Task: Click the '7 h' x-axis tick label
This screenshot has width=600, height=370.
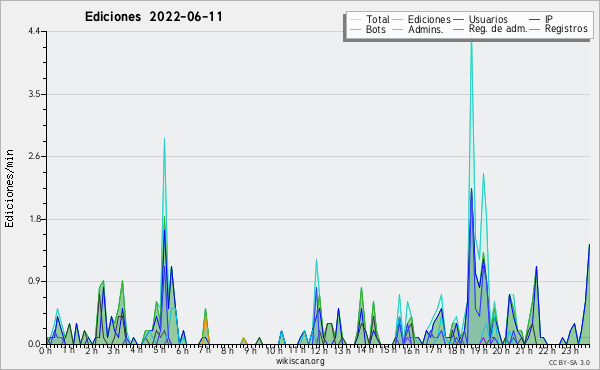Action: [x=205, y=350]
